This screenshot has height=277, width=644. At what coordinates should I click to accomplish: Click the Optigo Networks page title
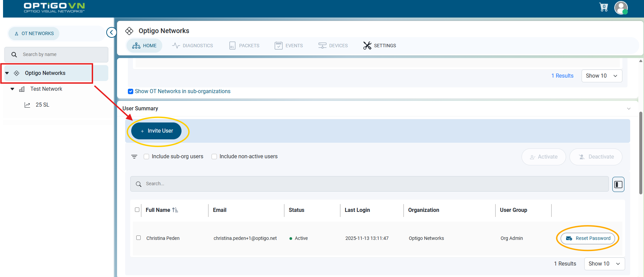pyautogui.click(x=164, y=31)
